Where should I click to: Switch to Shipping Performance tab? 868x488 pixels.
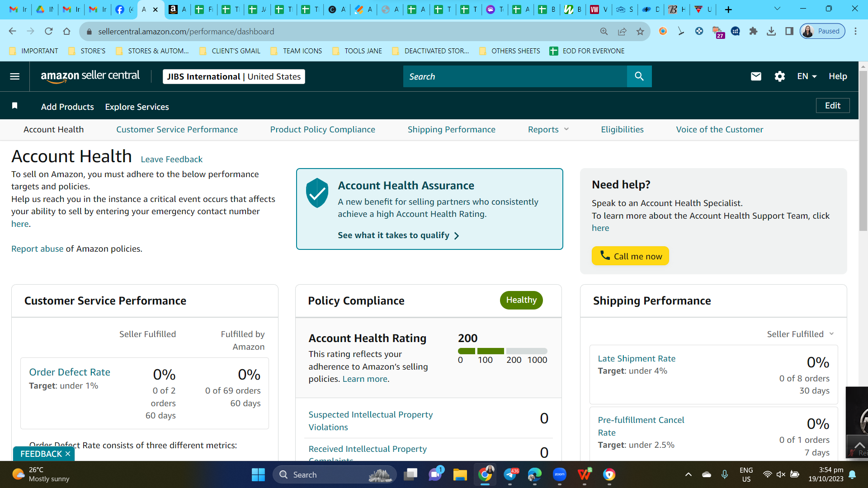point(452,130)
